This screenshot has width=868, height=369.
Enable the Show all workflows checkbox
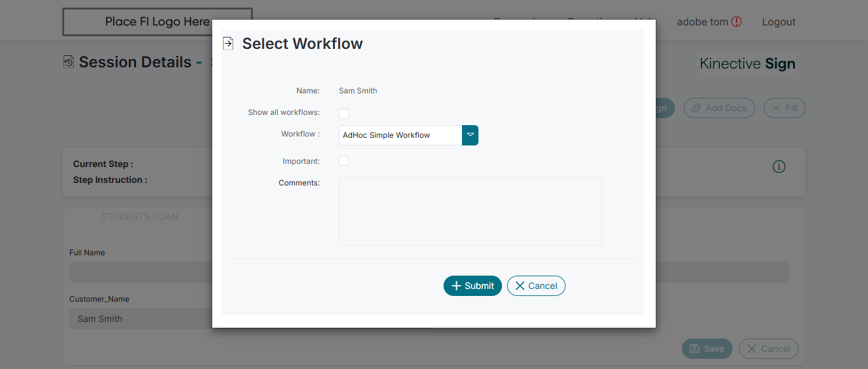tap(344, 114)
